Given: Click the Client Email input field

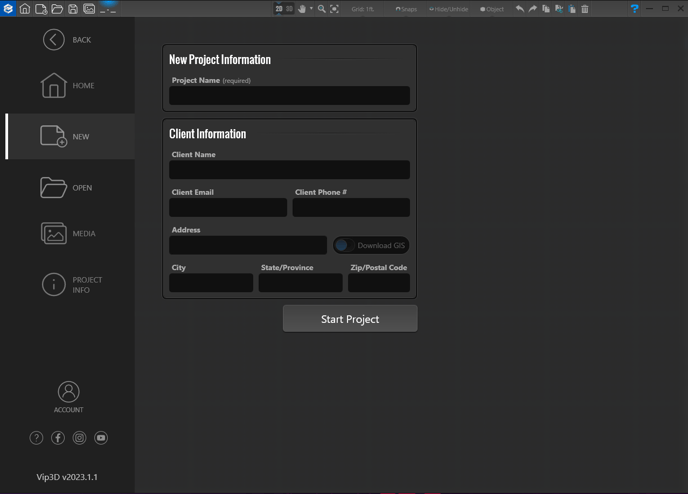Looking at the screenshot, I should click(228, 207).
